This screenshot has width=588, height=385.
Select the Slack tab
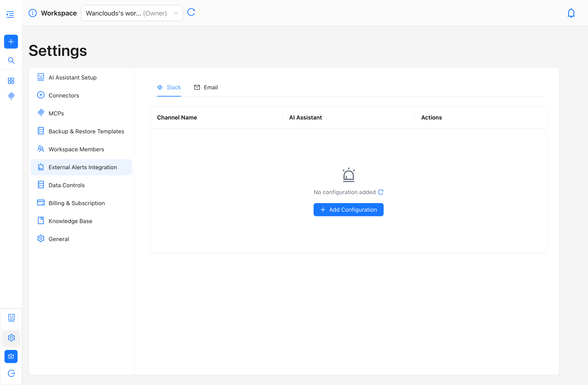pyautogui.click(x=169, y=87)
